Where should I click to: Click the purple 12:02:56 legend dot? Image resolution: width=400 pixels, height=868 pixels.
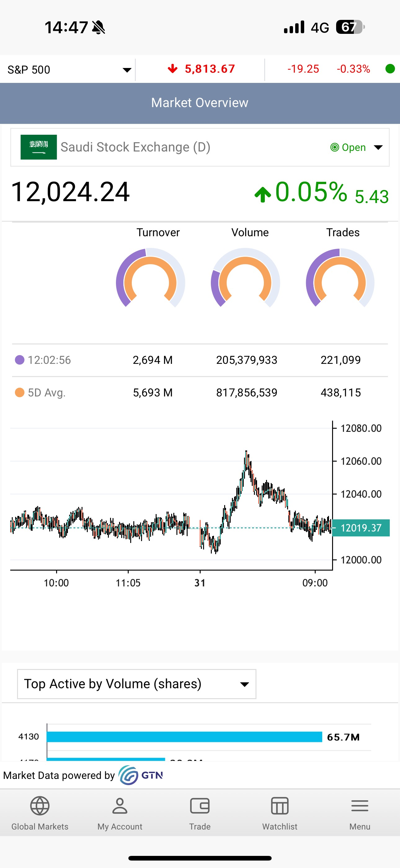(20, 360)
